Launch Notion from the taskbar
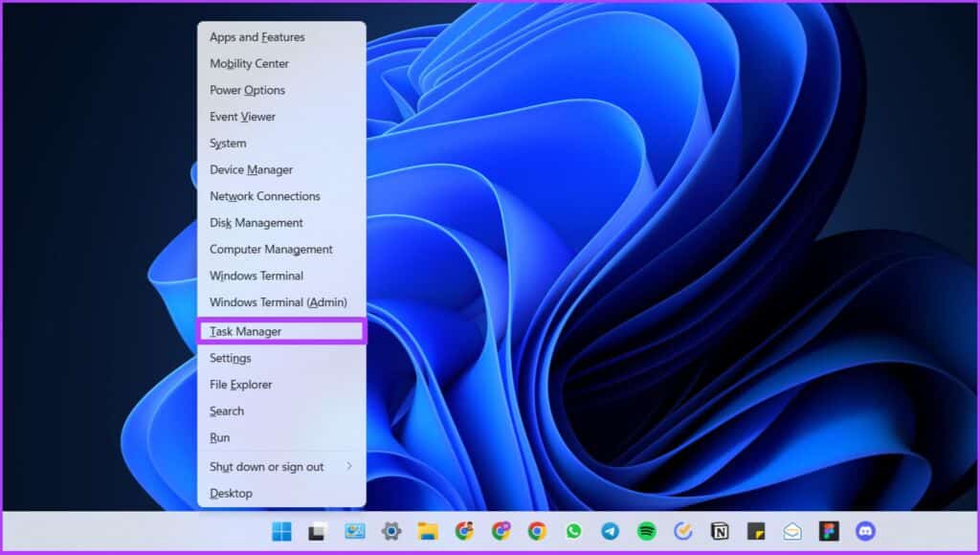 719,531
